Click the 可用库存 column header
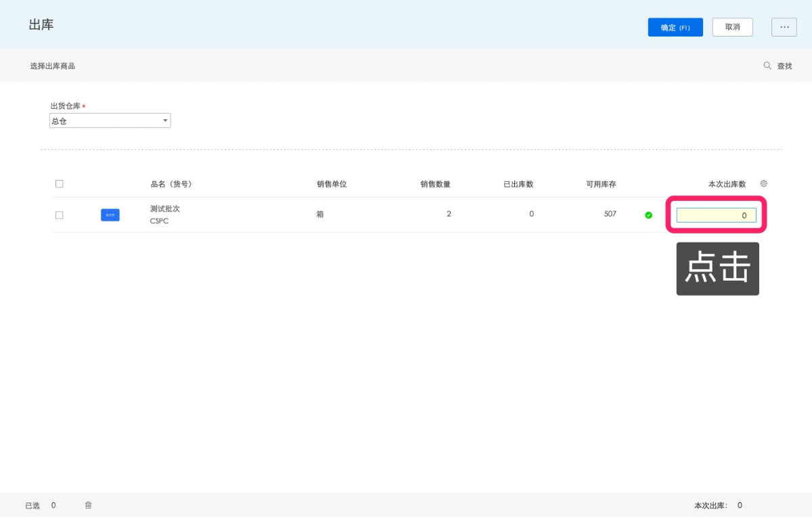 602,184
